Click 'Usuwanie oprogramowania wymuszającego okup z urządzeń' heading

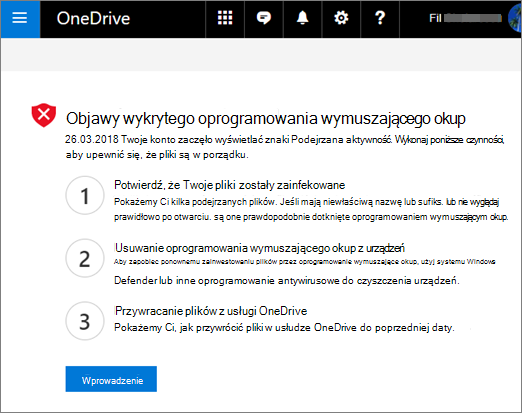pos(260,248)
